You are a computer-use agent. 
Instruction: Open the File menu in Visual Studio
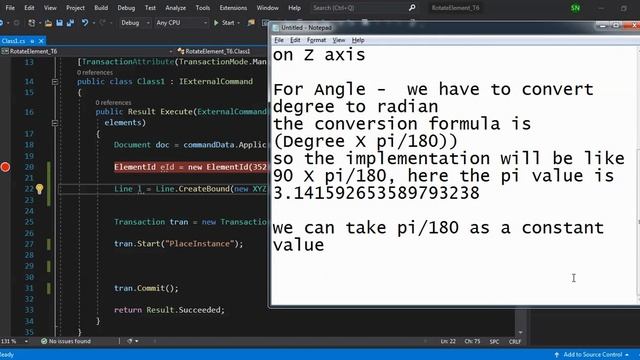tap(10, 8)
